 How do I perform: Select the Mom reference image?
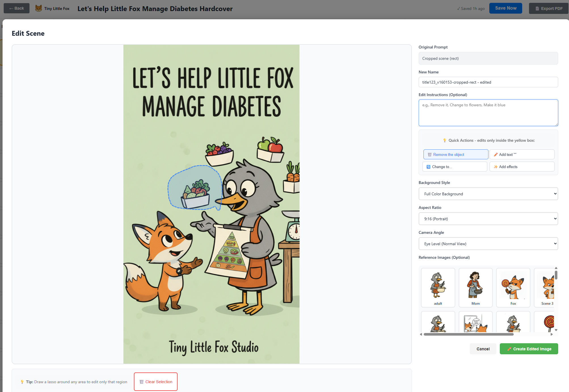pyautogui.click(x=475, y=287)
